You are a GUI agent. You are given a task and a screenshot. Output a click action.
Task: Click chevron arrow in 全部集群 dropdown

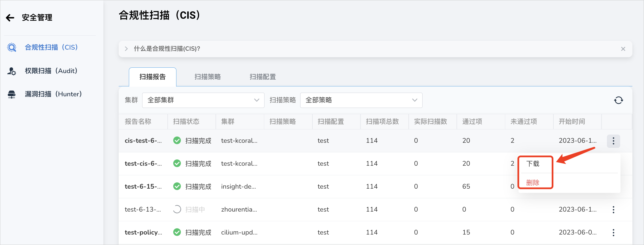coord(257,100)
